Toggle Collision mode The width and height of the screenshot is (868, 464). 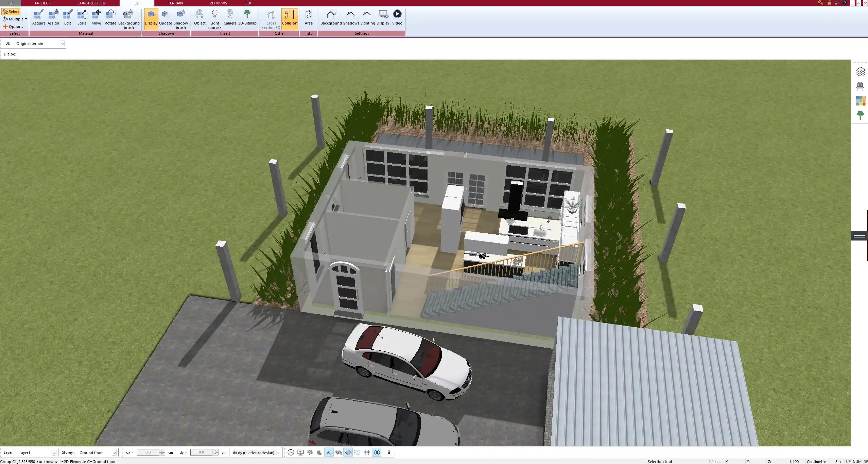[290, 19]
